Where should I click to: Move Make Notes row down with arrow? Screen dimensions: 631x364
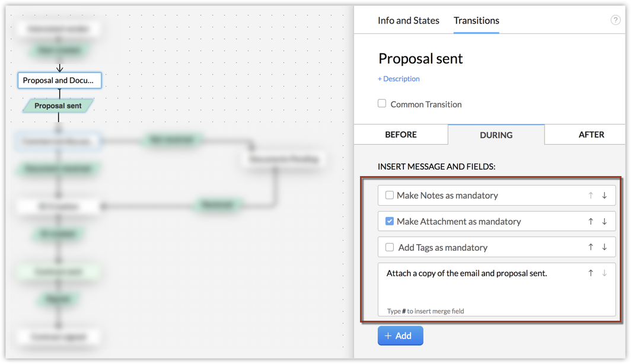tap(604, 196)
